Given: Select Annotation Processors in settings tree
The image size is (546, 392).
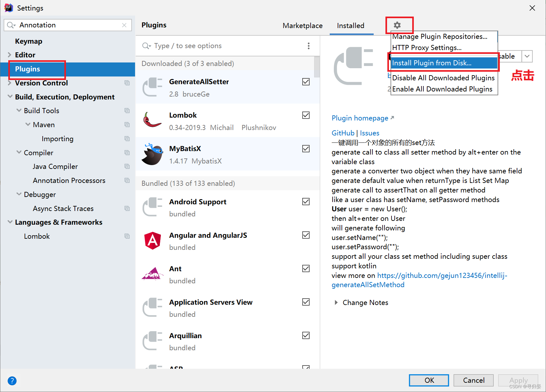Looking at the screenshot, I should [x=69, y=180].
